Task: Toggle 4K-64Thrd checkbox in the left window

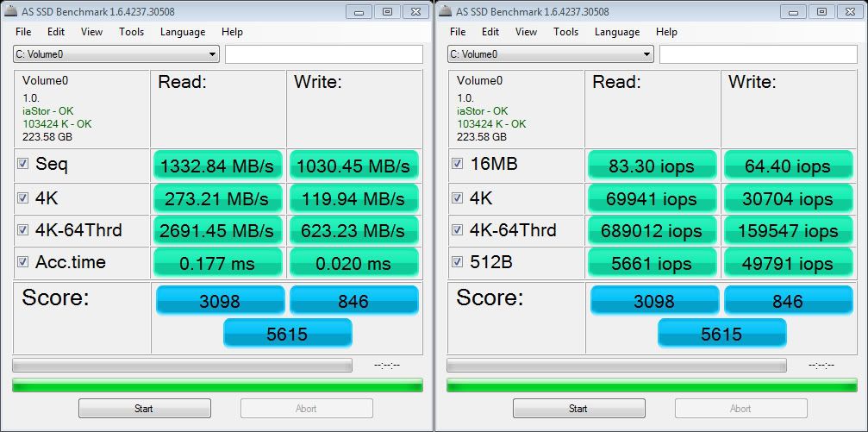Action: point(22,230)
